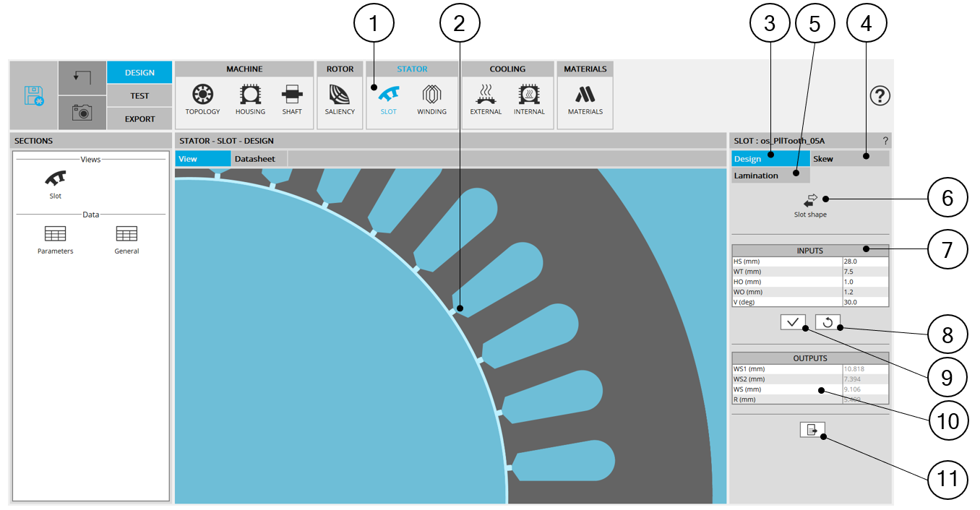Apply inputs with the checkmark button

pyautogui.click(x=793, y=322)
